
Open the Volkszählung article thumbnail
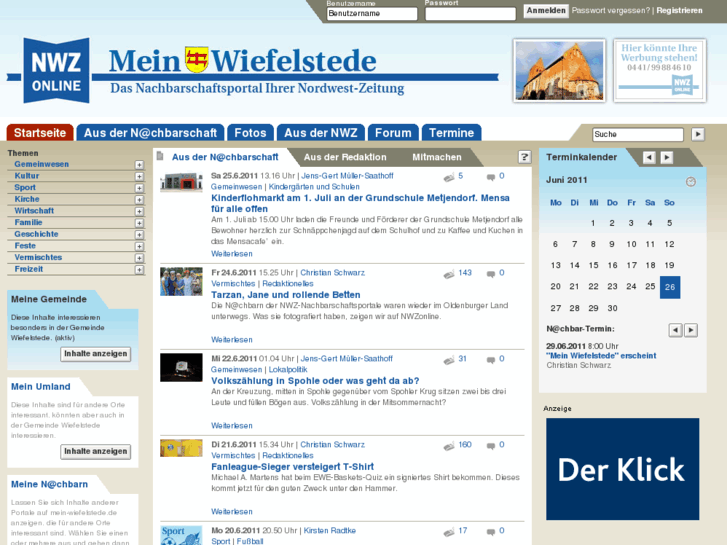pyautogui.click(x=181, y=367)
